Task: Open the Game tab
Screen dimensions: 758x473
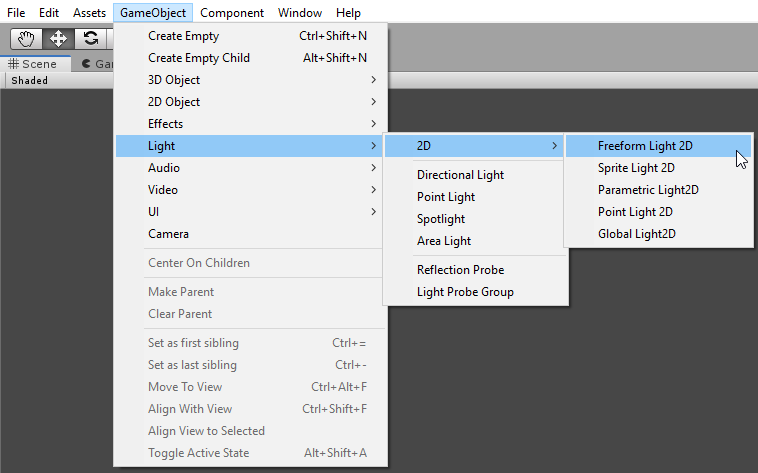Action: click(x=97, y=63)
